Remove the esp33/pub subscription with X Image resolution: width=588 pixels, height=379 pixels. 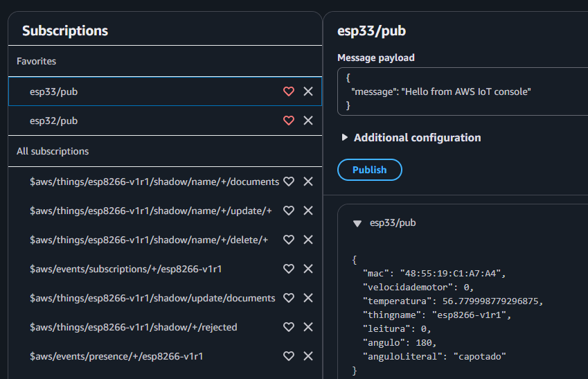click(308, 91)
